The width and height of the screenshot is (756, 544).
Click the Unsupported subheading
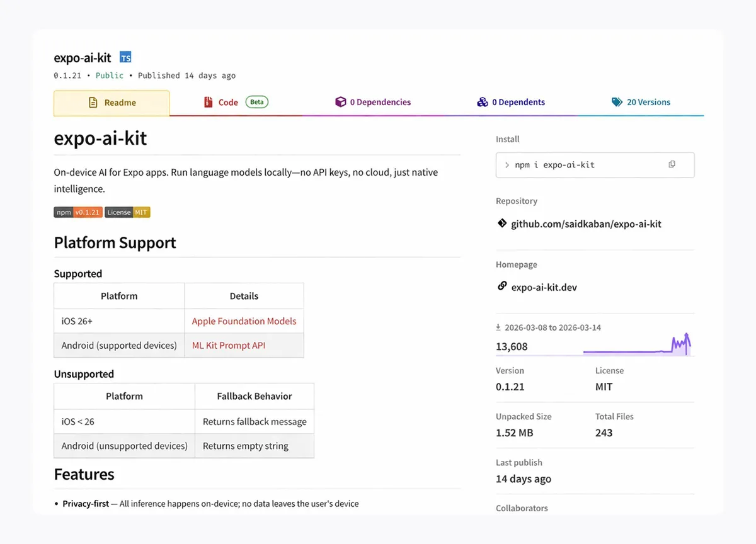coord(84,374)
